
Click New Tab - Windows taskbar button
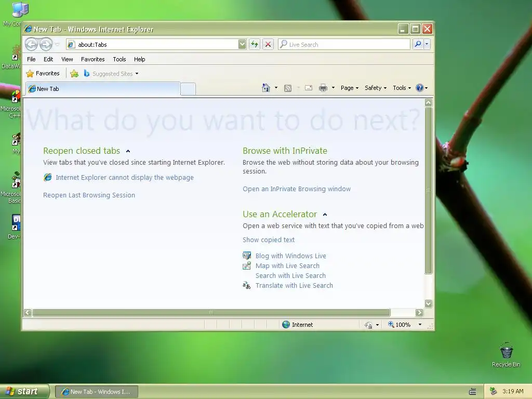pyautogui.click(x=96, y=392)
